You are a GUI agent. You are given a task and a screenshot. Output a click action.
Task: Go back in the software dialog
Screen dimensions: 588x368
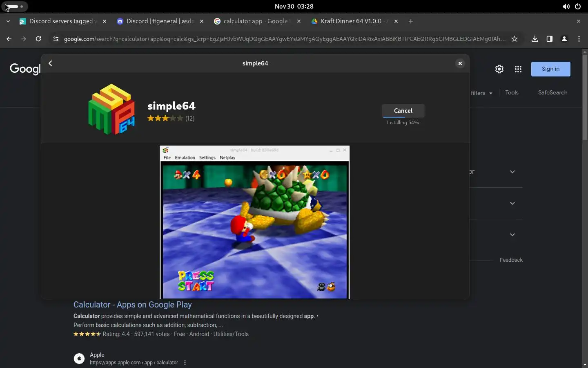coord(51,63)
